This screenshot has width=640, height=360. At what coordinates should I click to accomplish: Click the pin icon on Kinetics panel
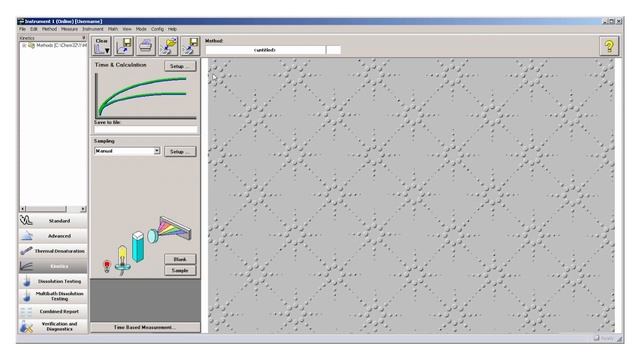point(84,38)
